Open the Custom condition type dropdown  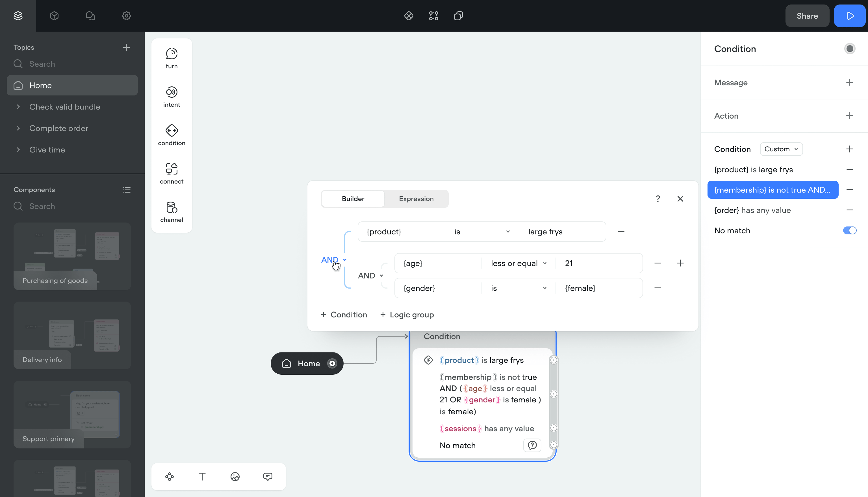[781, 149]
